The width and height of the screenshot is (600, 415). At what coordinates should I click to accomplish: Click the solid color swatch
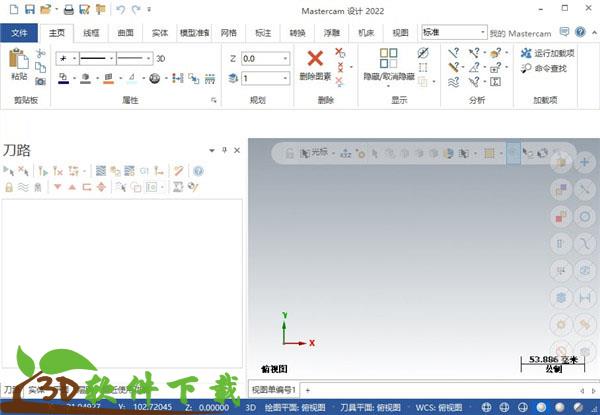tap(86, 78)
